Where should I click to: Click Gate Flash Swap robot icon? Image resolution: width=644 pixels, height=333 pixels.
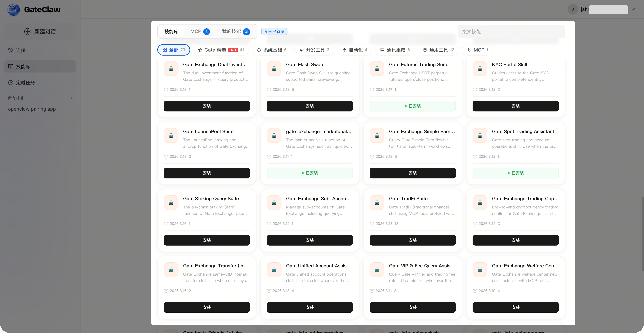coord(274,68)
